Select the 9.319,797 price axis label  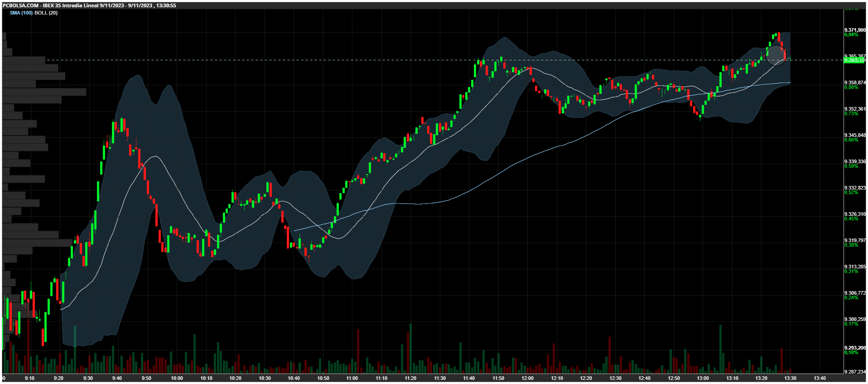coord(855,240)
